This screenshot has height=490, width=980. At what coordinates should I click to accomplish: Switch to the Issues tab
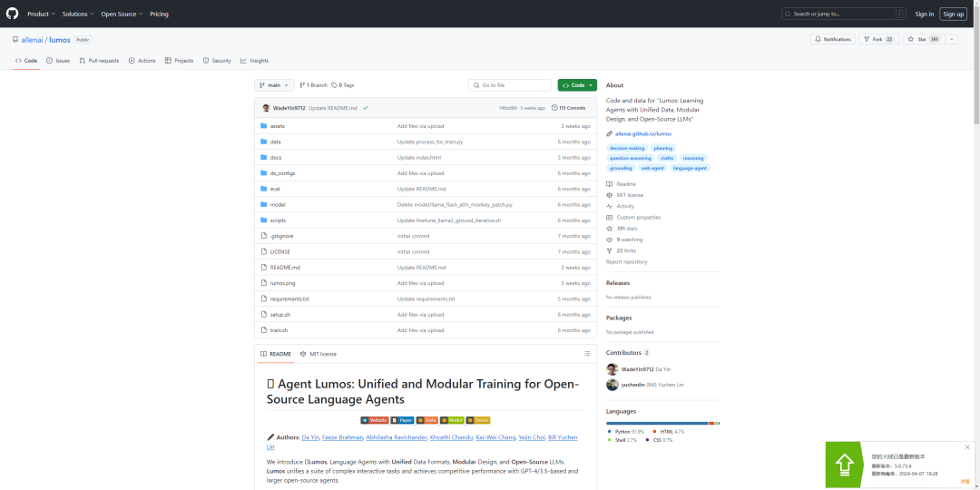[x=58, y=61]
